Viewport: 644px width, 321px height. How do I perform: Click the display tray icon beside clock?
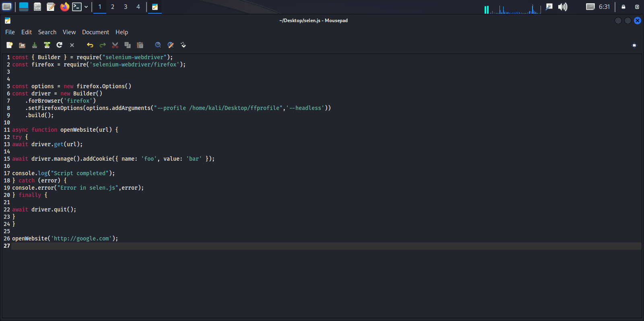pyautogui.click(x=590, y=7)
